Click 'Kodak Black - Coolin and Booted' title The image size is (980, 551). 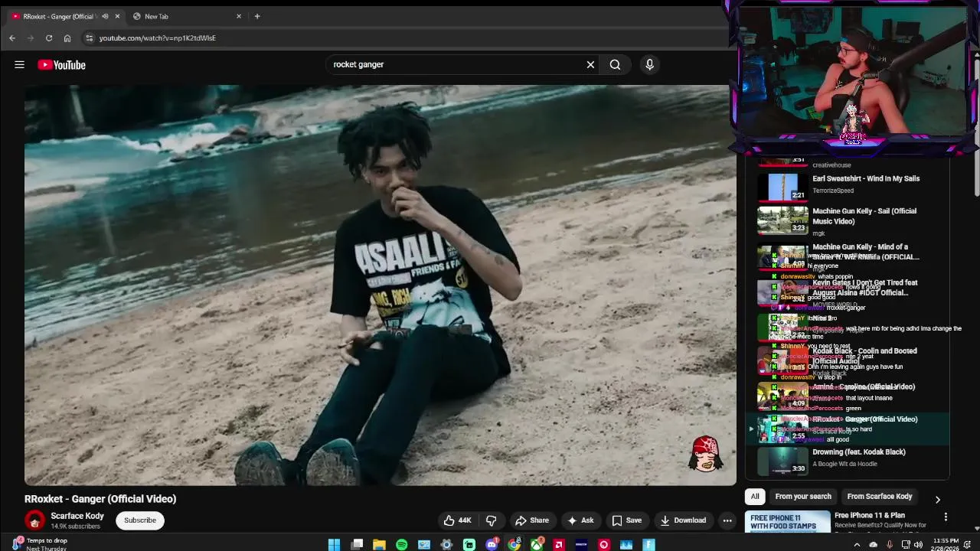coord(864,356)
